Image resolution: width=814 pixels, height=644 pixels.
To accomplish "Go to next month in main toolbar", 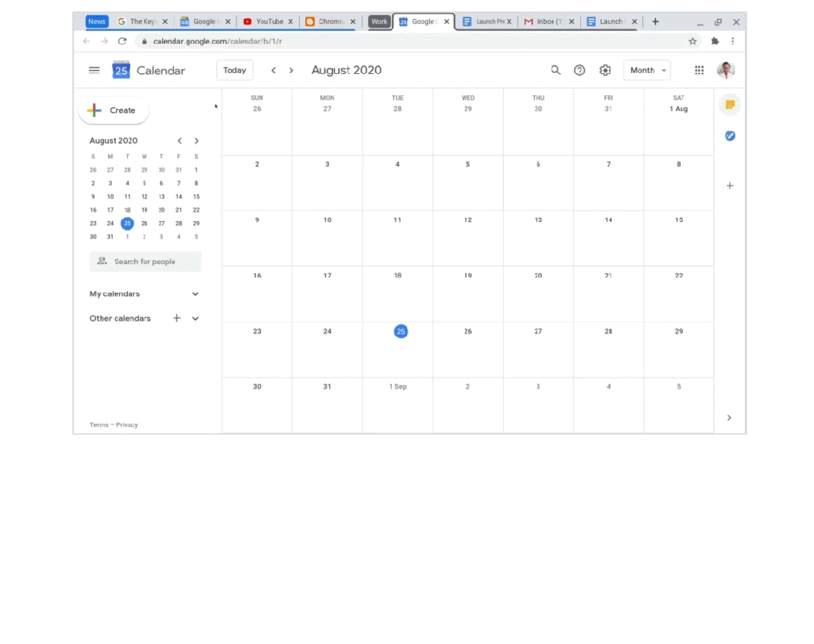I will (291, 70).
